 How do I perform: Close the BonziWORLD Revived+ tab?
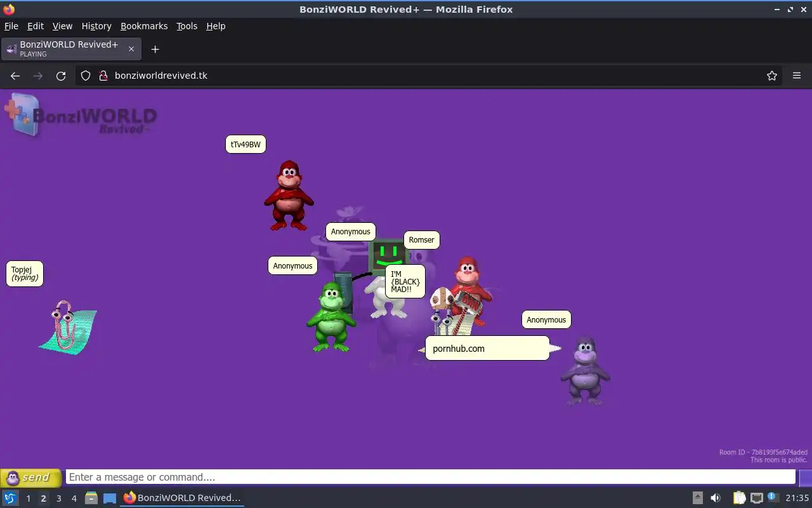(x=131, y=49)
